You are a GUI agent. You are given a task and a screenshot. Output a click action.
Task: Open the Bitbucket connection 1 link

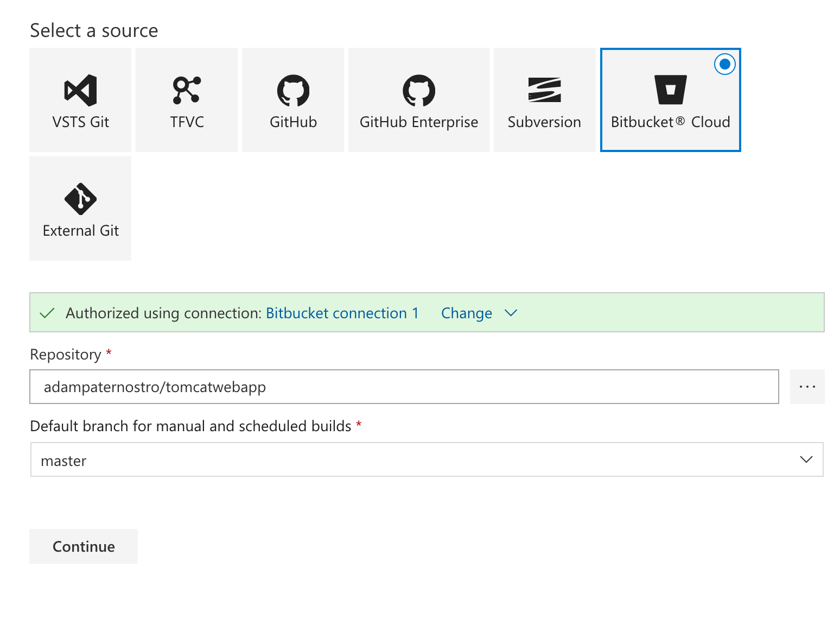[342, 313]
